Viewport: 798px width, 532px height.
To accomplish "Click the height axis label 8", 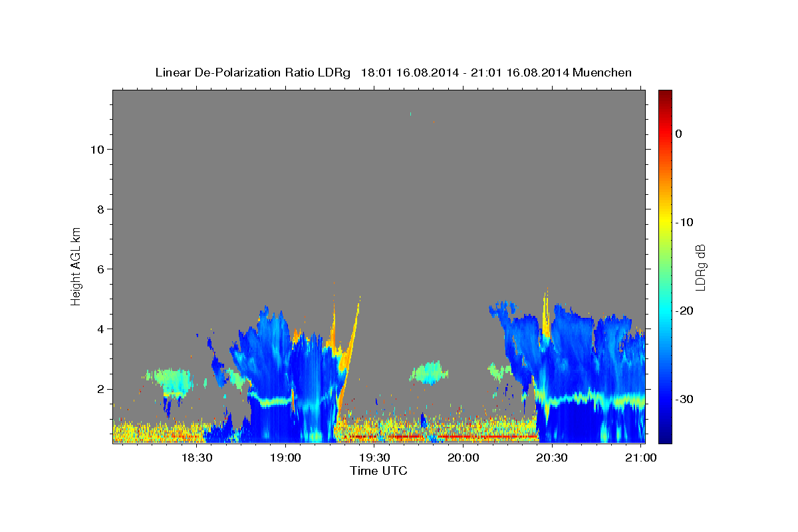I will (x=100, y=209).
